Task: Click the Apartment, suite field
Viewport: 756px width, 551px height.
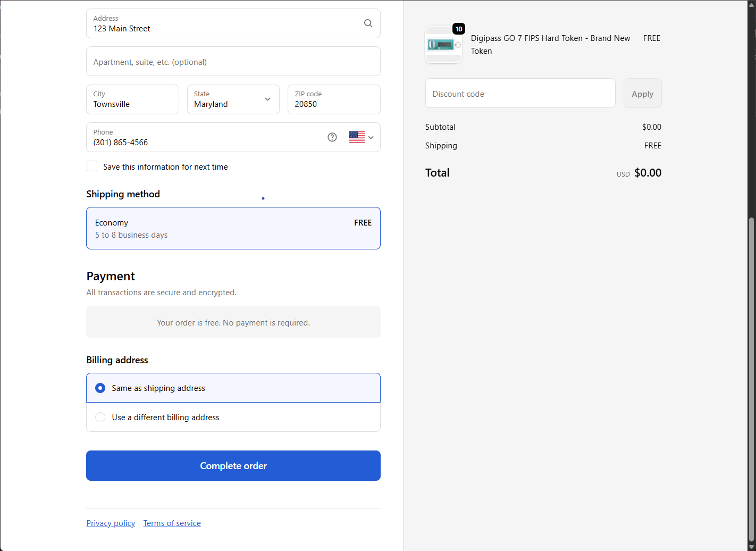Action: tap(233, 62)
